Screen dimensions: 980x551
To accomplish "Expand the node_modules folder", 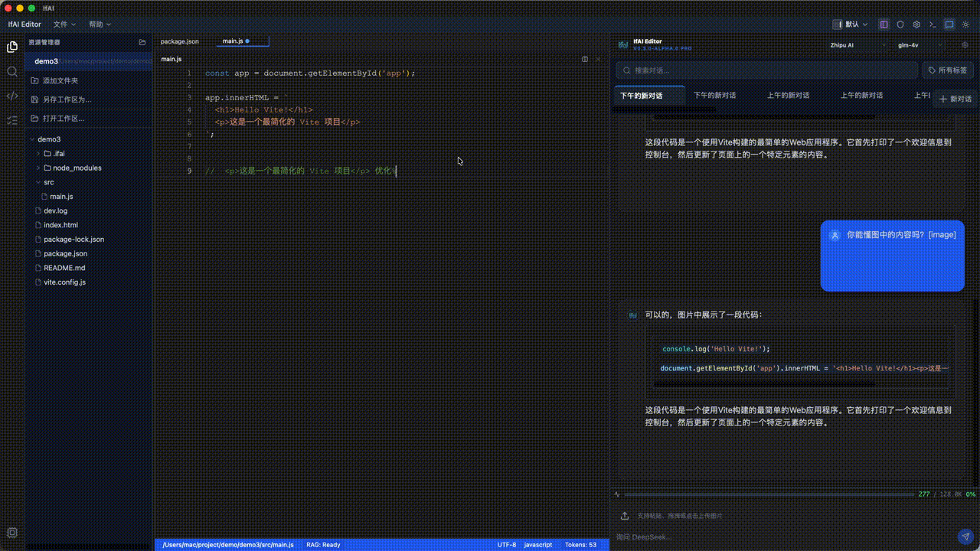I will pyautogui.click(x=77, y=168).
